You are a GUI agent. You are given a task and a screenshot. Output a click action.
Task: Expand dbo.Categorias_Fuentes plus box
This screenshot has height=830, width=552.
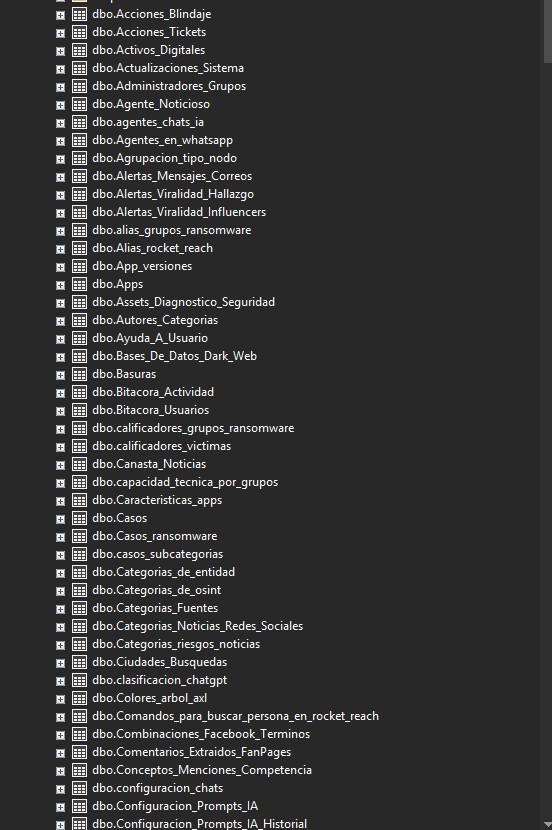point(60,609)
